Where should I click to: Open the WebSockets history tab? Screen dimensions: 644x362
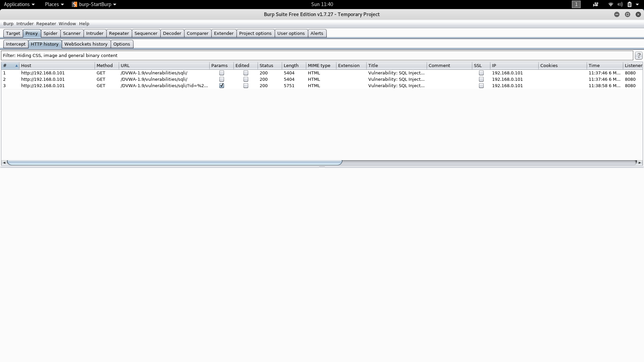[86, 44]
